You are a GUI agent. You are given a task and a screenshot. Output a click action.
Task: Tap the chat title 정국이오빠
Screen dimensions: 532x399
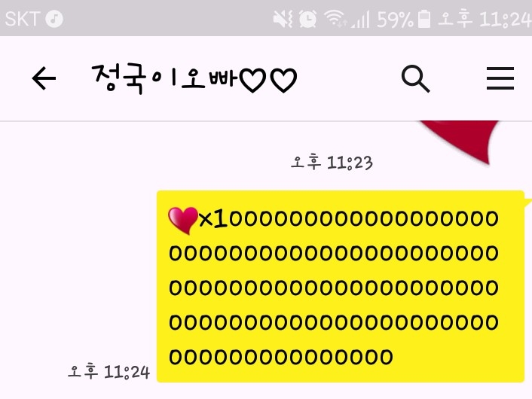click(x=164, y=78)
